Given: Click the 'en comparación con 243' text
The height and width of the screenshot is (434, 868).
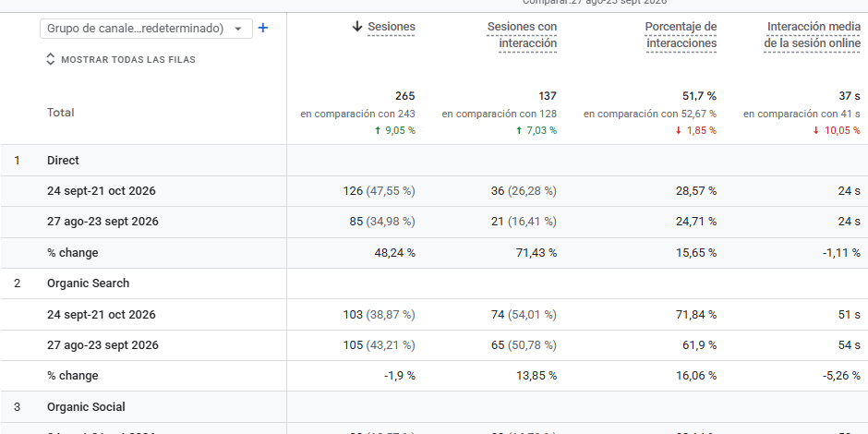Looking at the screenshot, I should click(x=357, y=114).
